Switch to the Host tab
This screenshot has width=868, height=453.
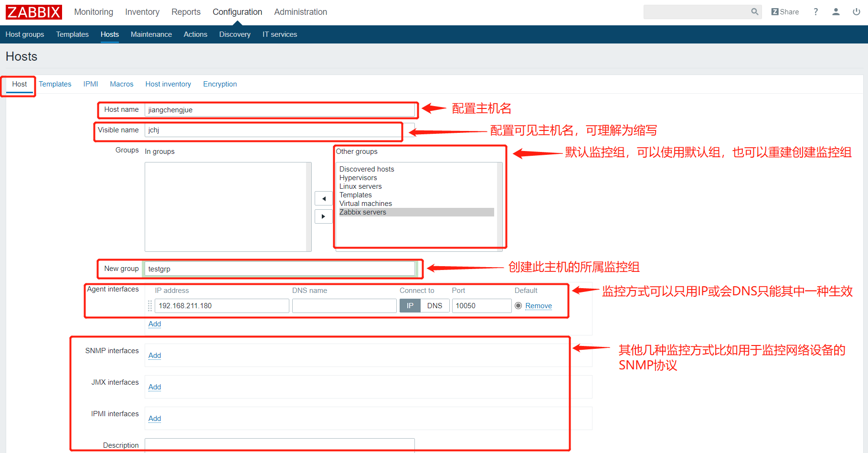20,84
